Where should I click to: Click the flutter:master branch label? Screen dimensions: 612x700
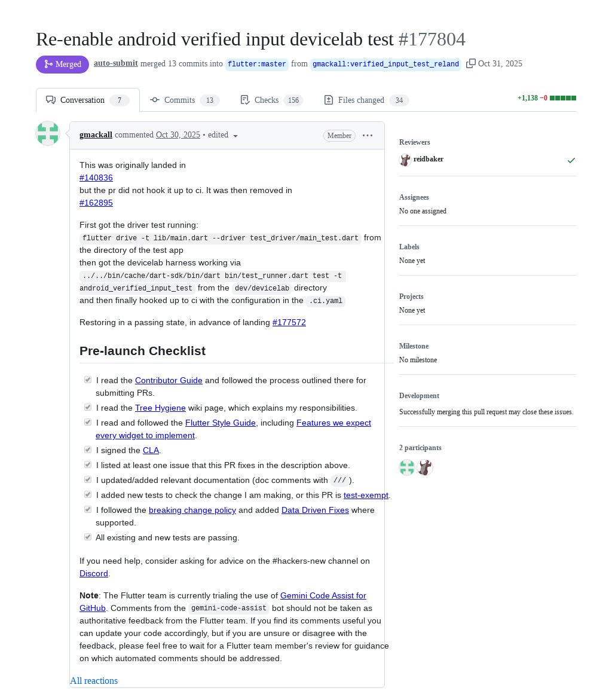coord(256,65)
